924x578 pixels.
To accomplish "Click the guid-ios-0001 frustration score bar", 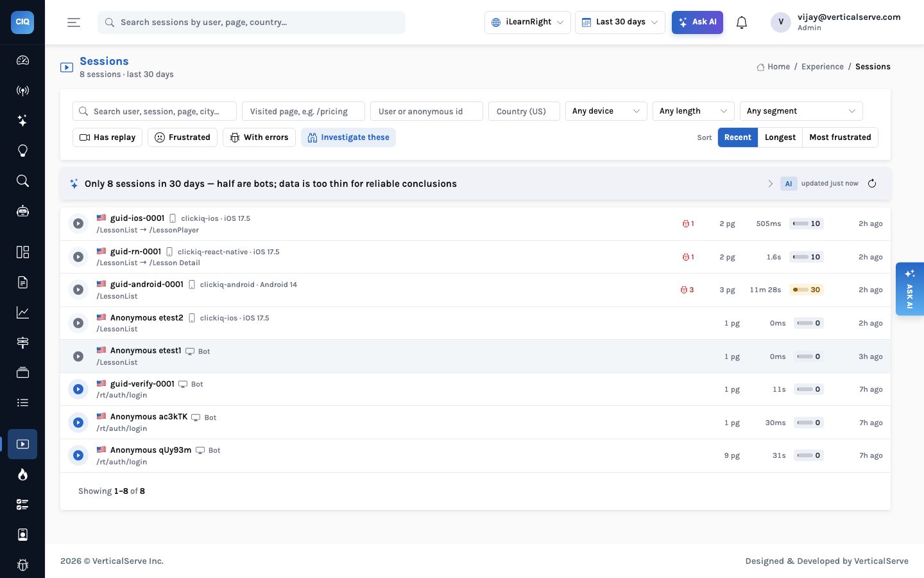I will click(x=807, y=223).
